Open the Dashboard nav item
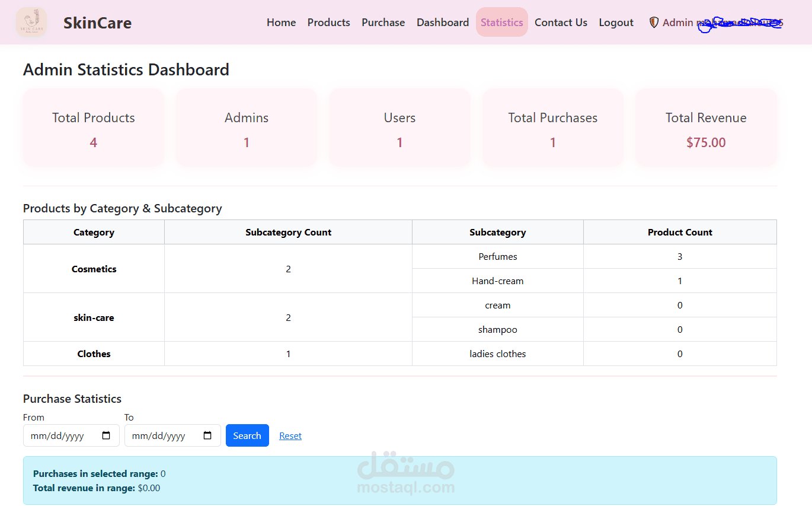This screenshot has width=812, height=506. (443, 23)
